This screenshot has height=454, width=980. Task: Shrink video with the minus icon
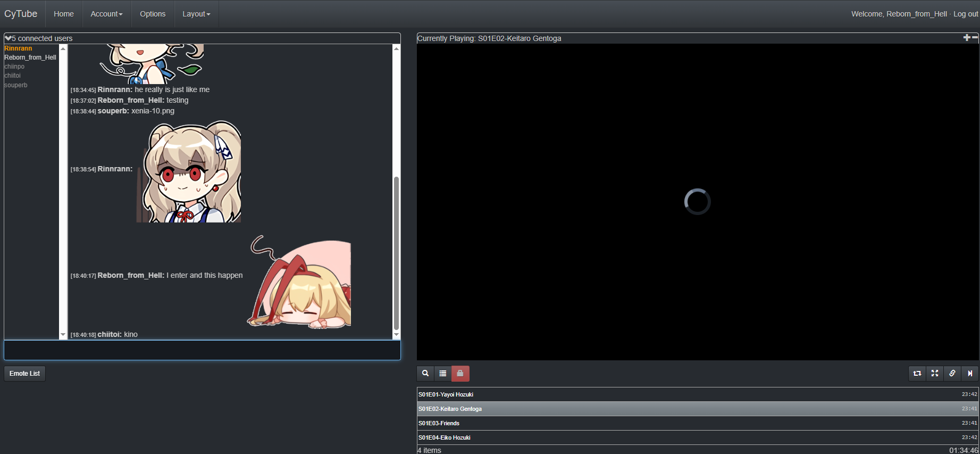[x=975, y=37]
